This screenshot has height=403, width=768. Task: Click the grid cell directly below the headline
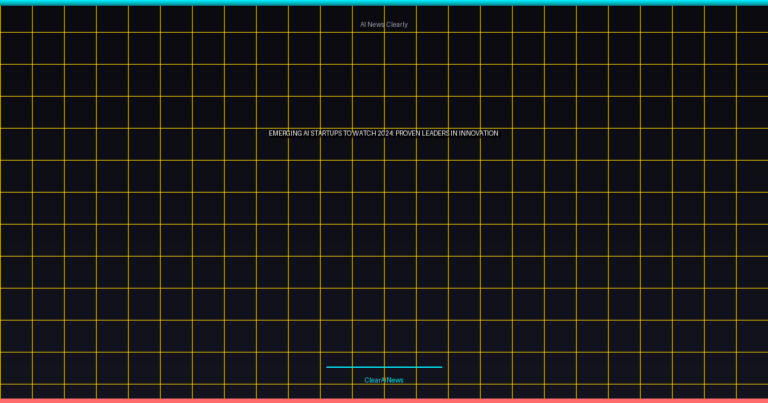[x=368, y=176]
